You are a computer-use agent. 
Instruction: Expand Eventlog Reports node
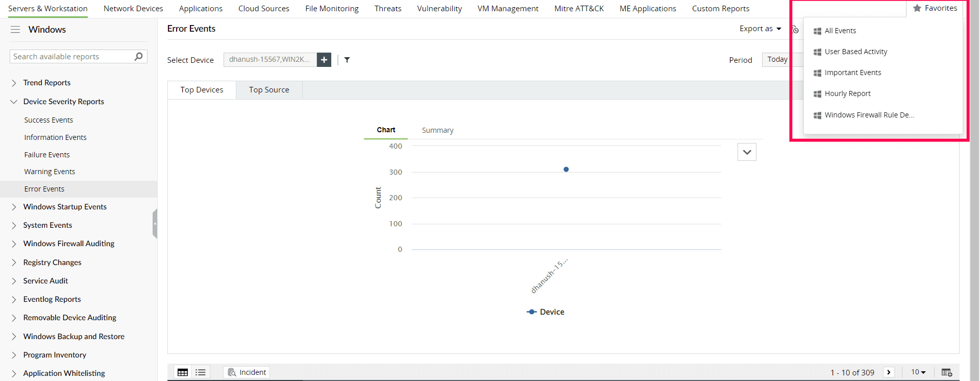[14, 299]
